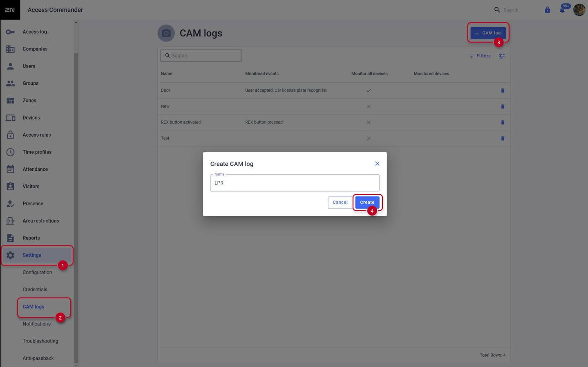Open Zones section
Image resolution: width=588 pixels, height=367 pixels.
click(x=29, y=100)
